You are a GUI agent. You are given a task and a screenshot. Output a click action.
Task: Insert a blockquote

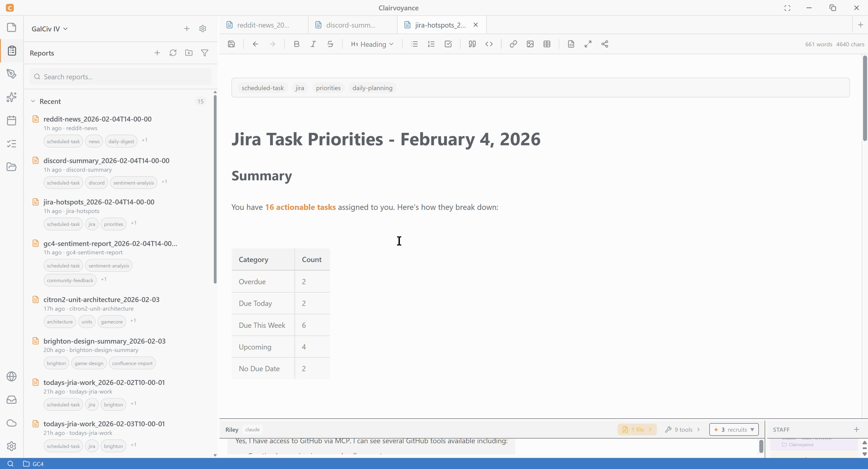point(472,44)
